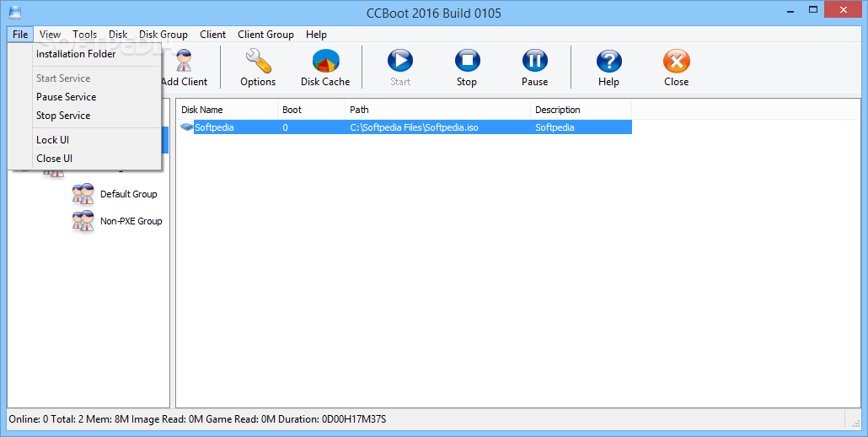
Task: Click the Boot value 0 cell
Action: (285, 127)
